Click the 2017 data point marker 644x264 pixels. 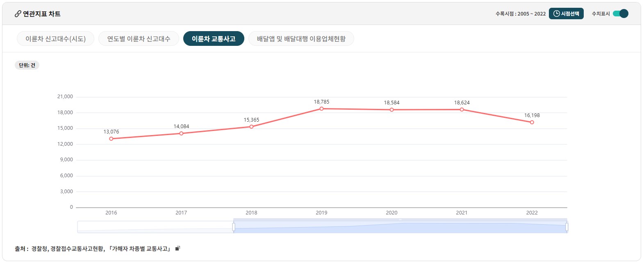(181, 133)
